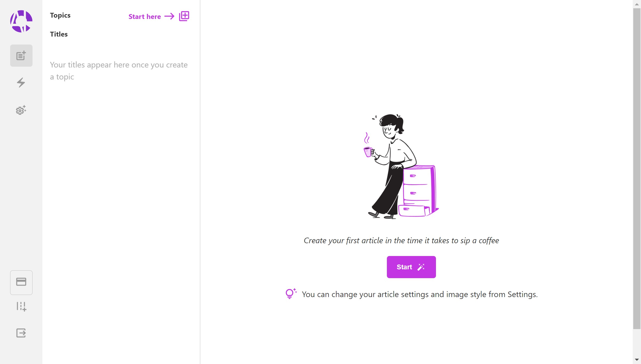Click the titles placeholder text
641x364 pixels.
[119, 71]
